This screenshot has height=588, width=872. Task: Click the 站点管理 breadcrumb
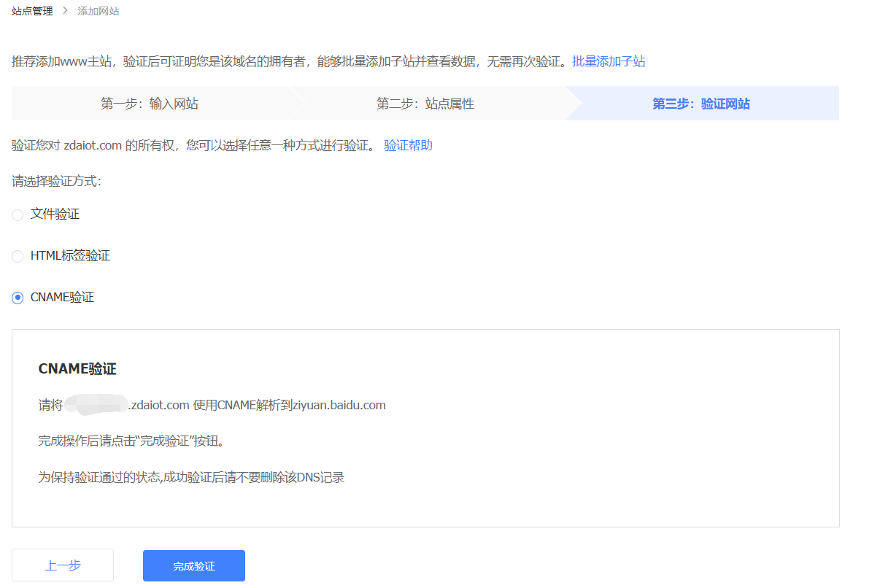pyautogui.click(x=32, y=11)
